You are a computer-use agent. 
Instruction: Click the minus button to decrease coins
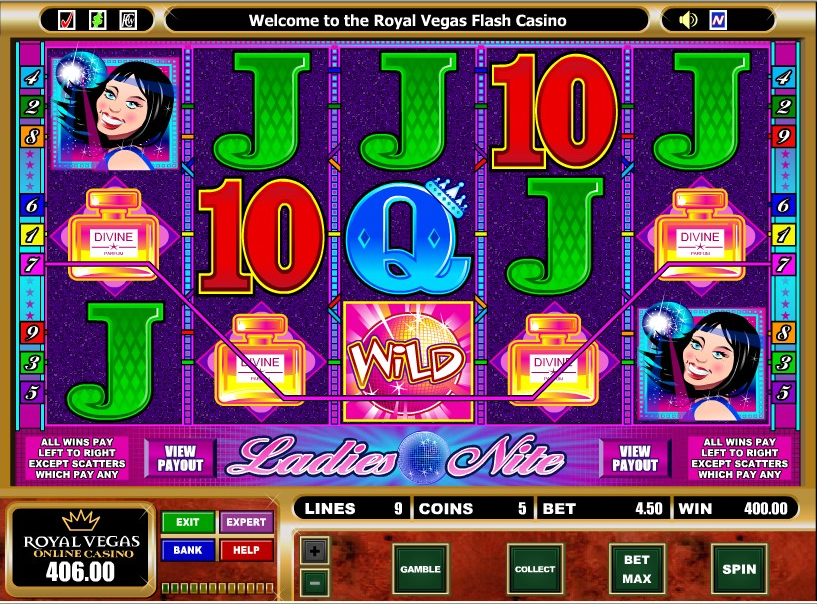pyautogui.click(x=314, y=583)
